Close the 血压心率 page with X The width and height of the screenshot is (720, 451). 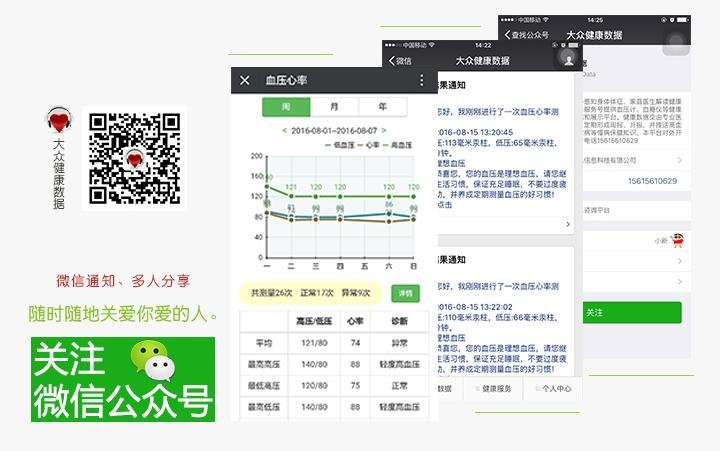pos(245,80)
